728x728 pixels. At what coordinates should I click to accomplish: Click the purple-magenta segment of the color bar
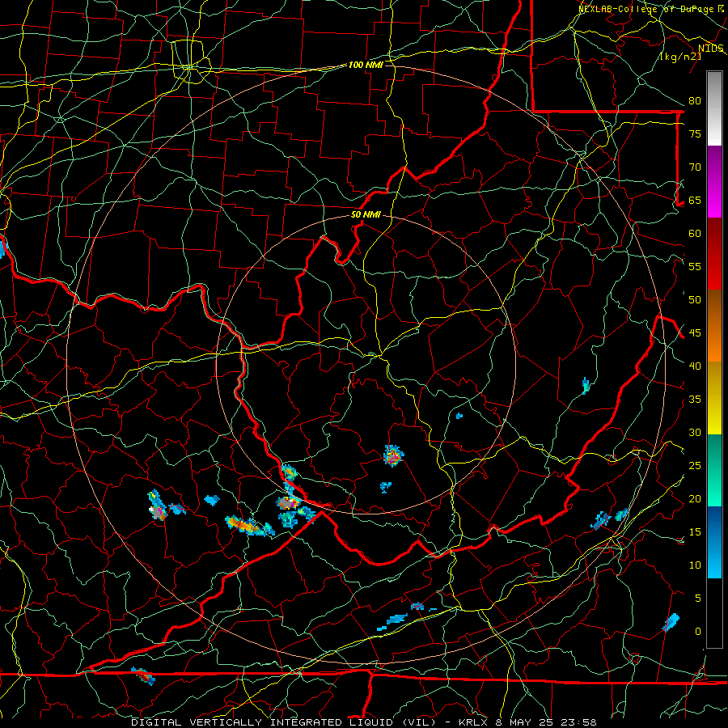tap(714, 181)
